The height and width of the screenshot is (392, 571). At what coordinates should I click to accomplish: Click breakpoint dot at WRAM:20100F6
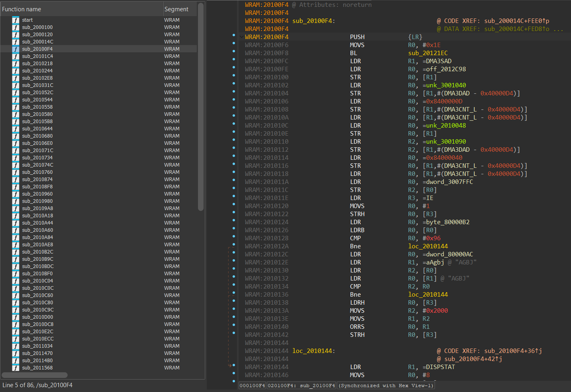pyautogui.click(x=234, y=43)
